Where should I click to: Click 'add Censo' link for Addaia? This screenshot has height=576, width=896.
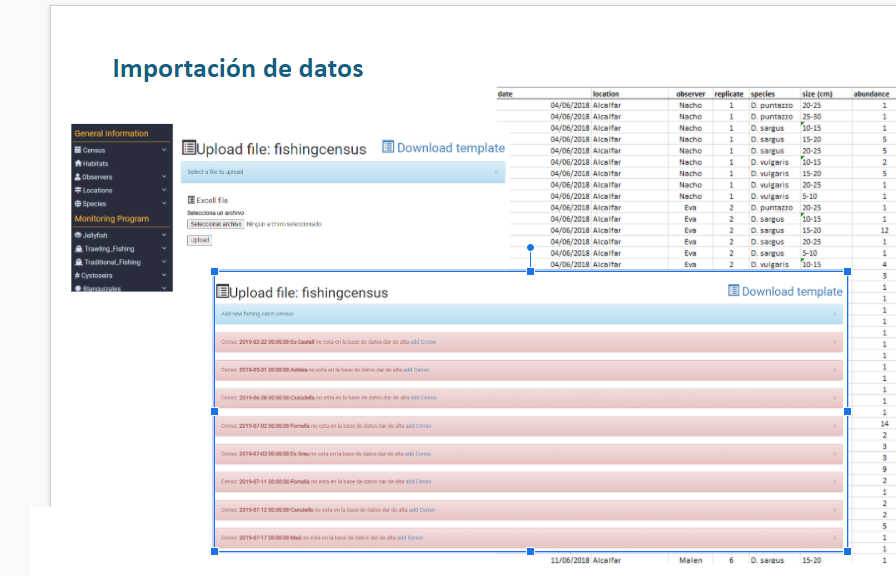pyautogui.click(x=417, y=370)
